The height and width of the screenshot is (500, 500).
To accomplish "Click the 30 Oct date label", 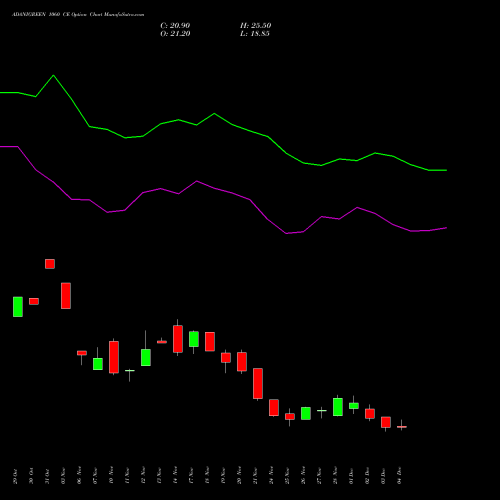I will pos(31,476).
